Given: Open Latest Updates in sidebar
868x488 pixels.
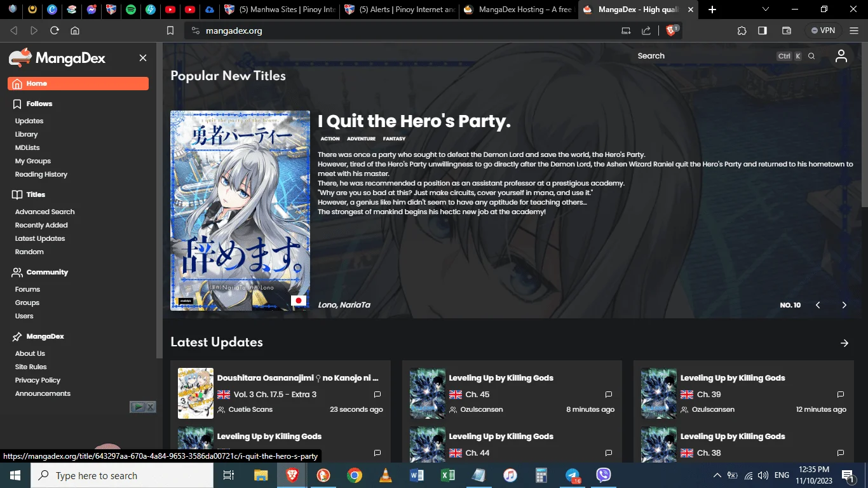Looking at the screenshot, I should click(x=40, y=238).
